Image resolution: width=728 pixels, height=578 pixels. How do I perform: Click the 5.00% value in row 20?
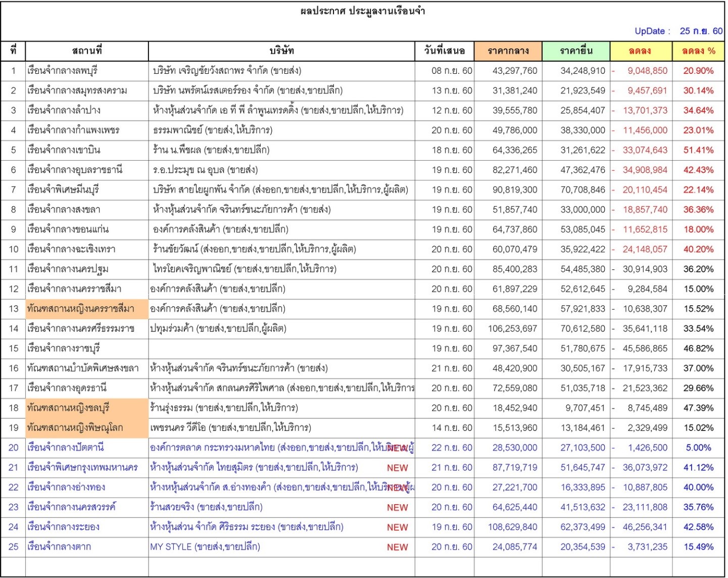click(698, 448)
